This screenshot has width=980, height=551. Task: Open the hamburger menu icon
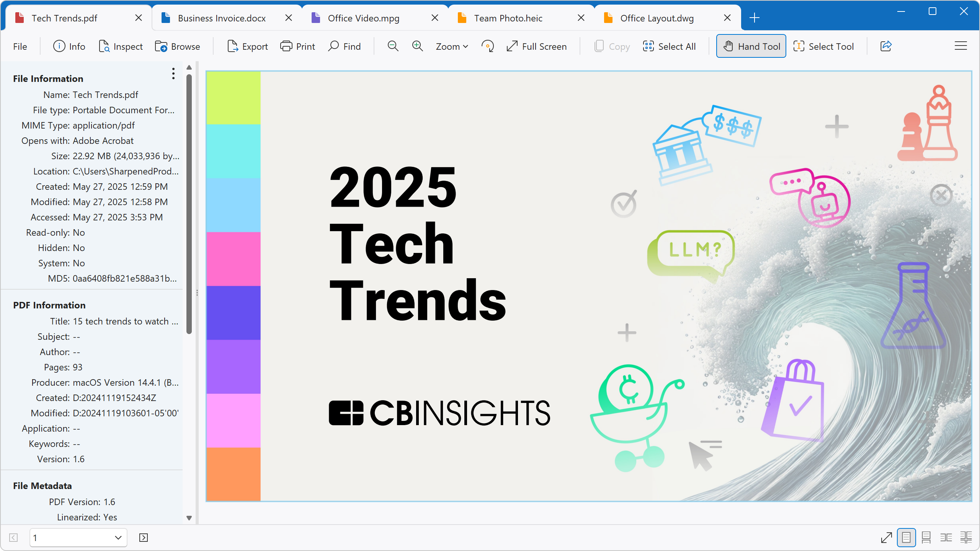coord(960,46)
